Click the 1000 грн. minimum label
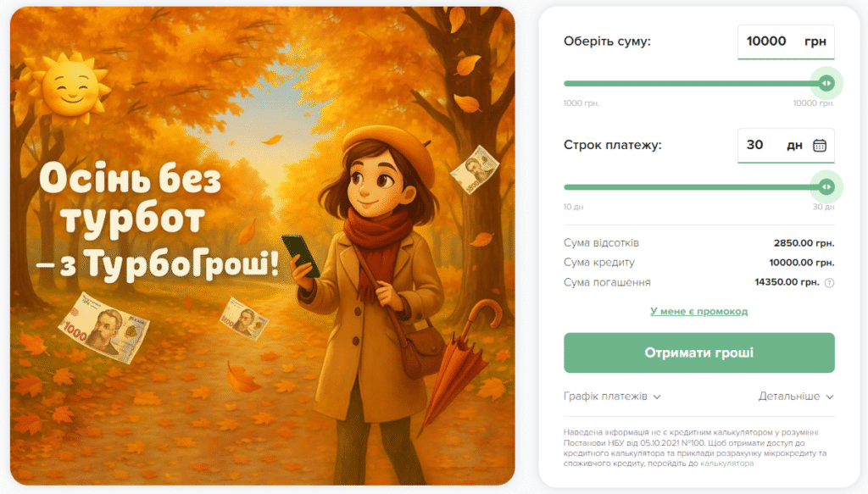 581,103
